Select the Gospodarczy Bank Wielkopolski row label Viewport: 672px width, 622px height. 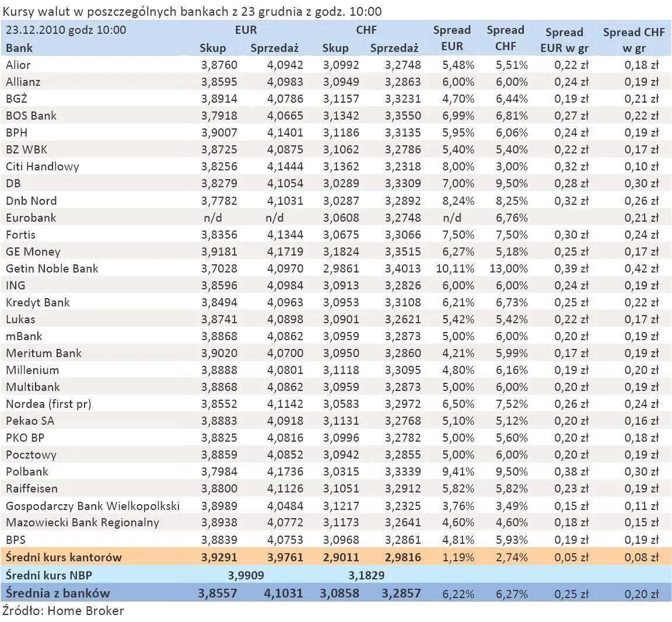[93, 505]
